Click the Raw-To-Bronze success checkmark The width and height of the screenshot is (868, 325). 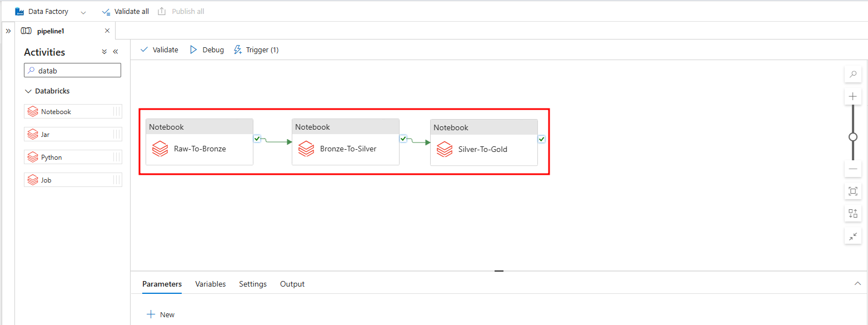257,139
